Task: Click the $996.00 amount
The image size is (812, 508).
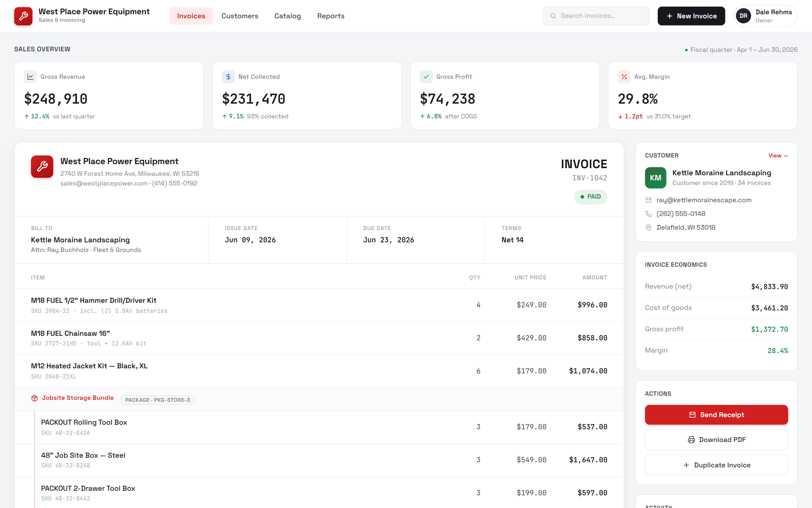Action: pos(592,305)
